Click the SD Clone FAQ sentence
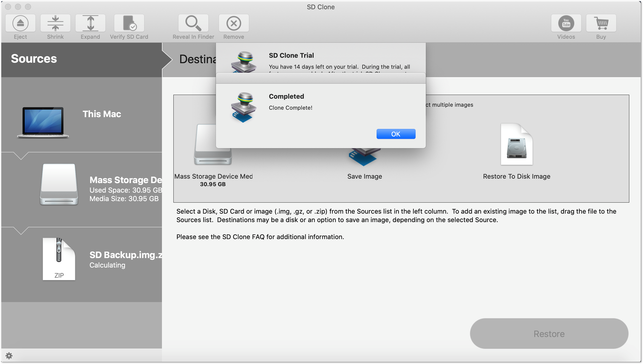Viewport: 643px width, 364px height. coord(260,237)
